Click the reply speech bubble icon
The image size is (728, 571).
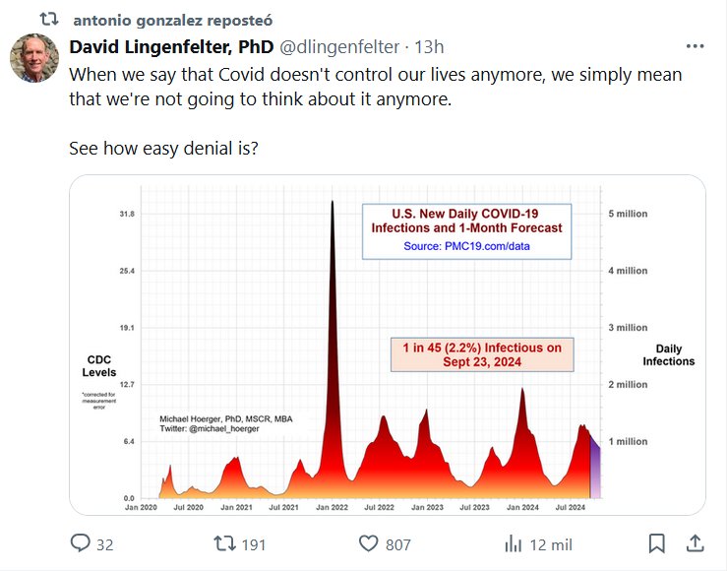pos(81,543)
